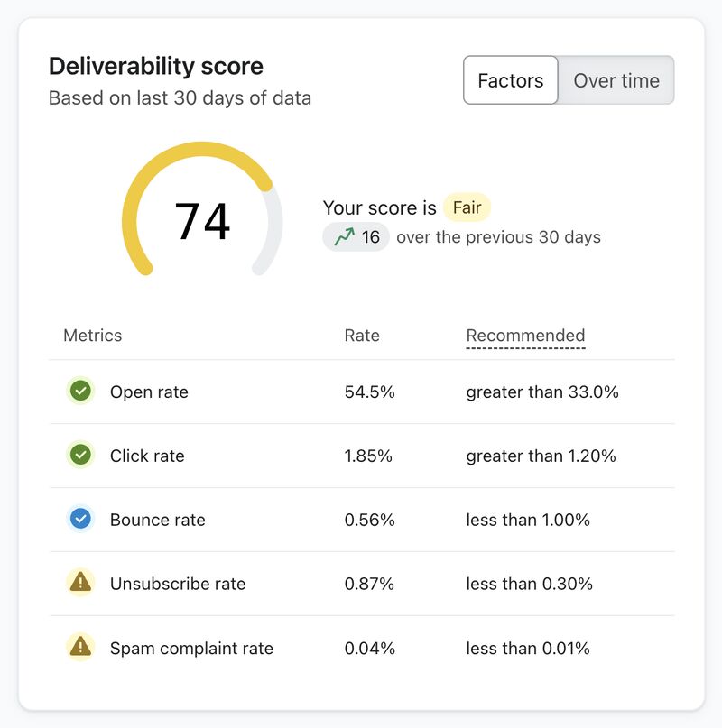Click the 0.87% unsubscribe rate value
Viewport: 722px width, 728px height.
(369, 584)
